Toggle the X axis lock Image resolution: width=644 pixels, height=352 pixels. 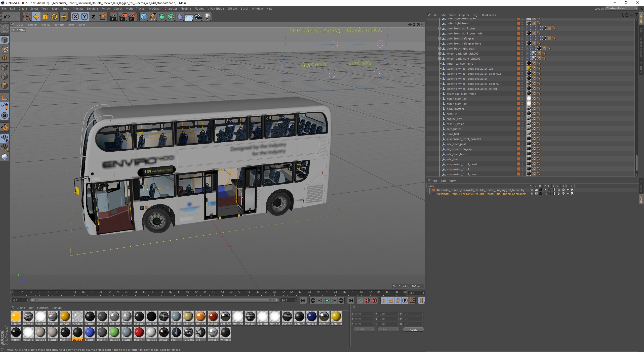pyautogui.click(x=75, y=17)
